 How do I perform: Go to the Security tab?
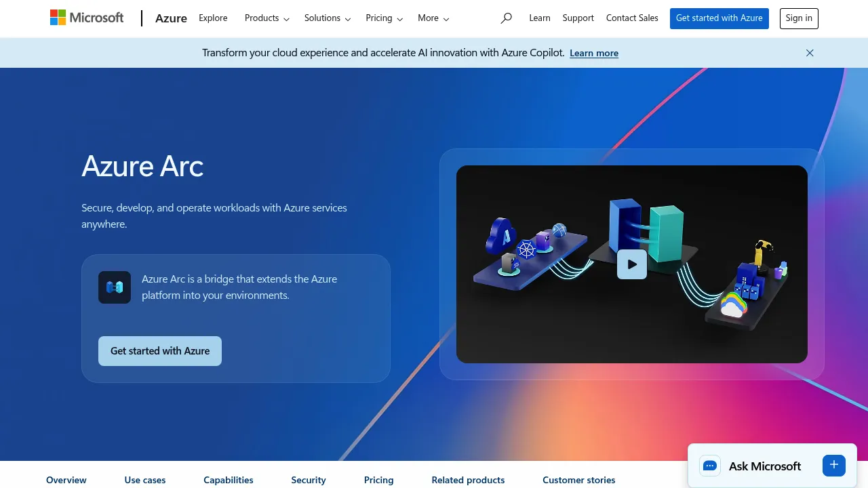pos(309,480)
